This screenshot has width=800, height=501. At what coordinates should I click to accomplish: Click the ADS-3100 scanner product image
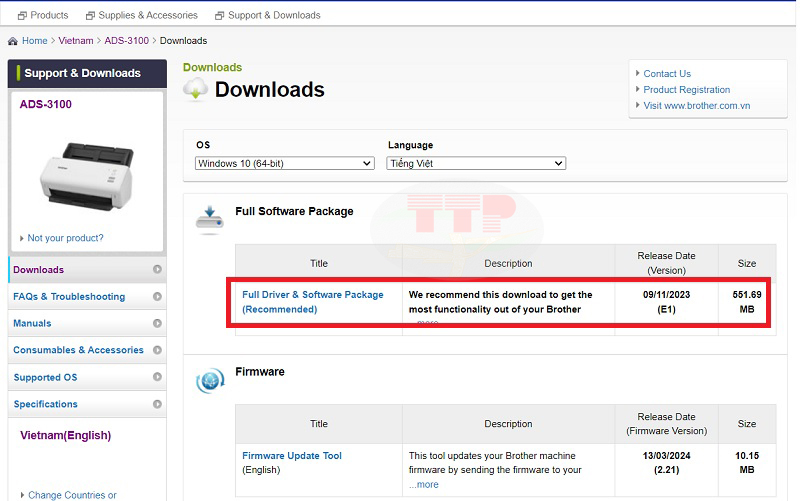click(86, 173)
